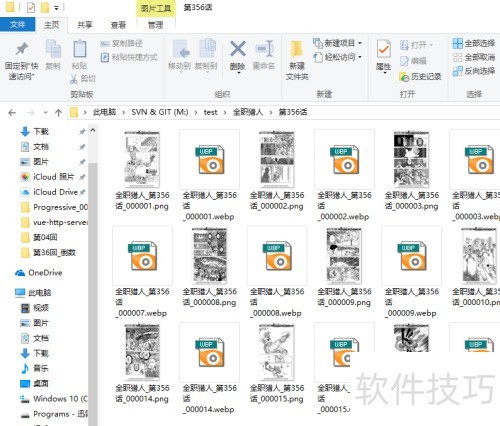The image size is (500, 426).
Task: Click 全职猎人 breadcrumb in address bar
Action: (x=248, y=112)
